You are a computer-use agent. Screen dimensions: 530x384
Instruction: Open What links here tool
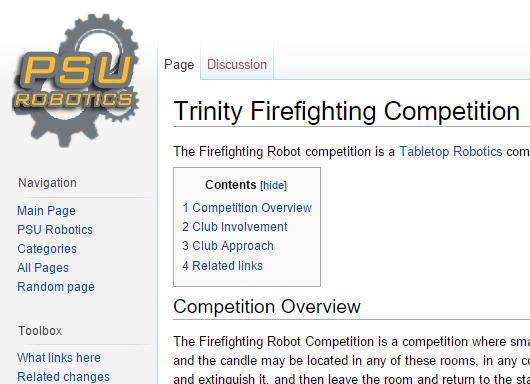(59, 358)
